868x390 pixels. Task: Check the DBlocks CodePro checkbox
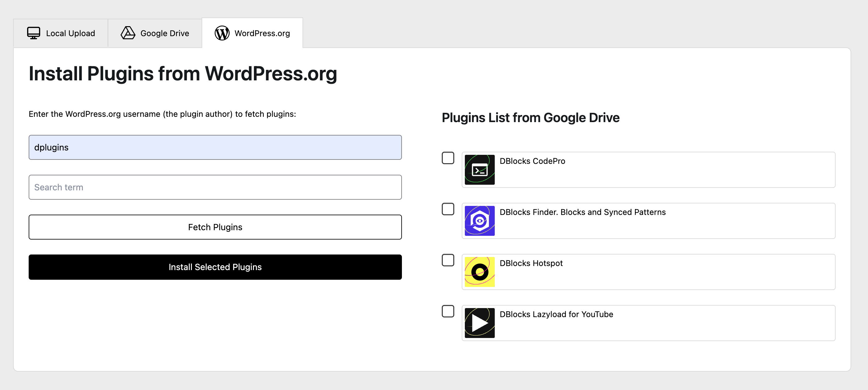[448, 158]
